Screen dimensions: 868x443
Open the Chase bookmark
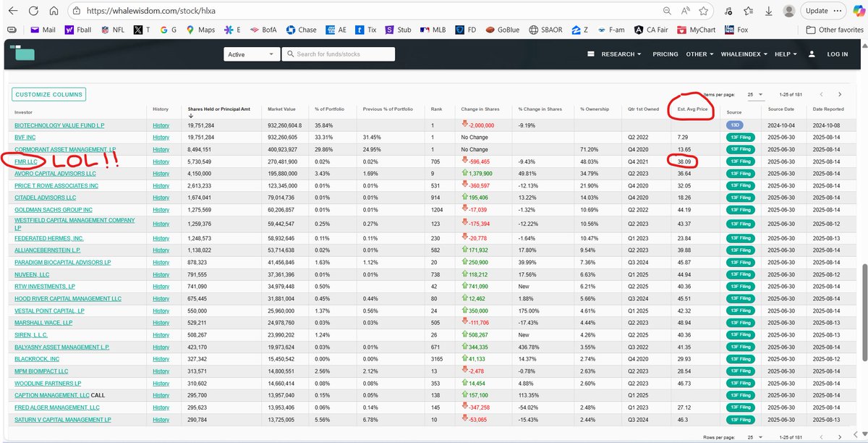[301, 30]
